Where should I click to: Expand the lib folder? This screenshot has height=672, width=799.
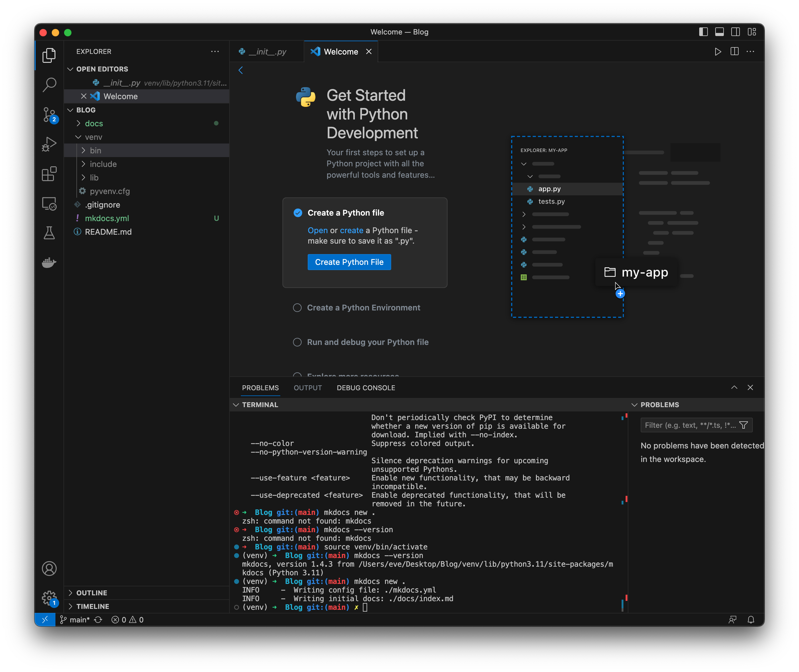[147, 177]
